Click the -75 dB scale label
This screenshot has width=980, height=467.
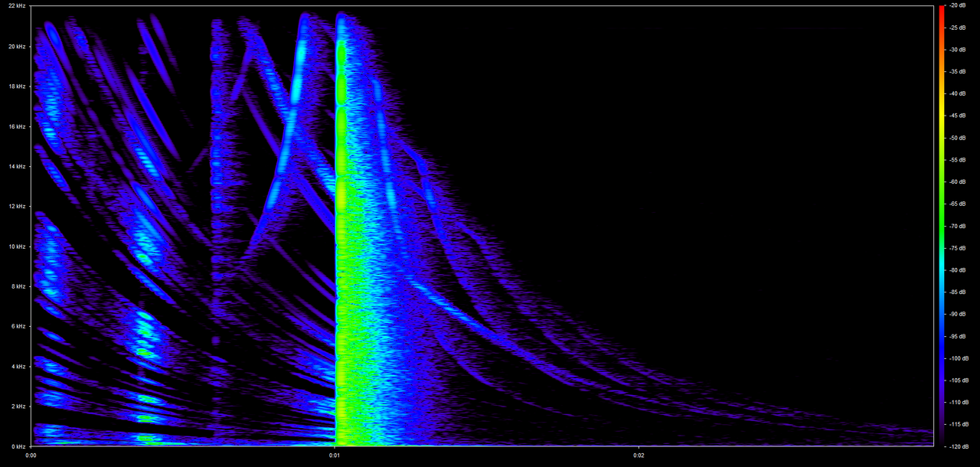click(x=957, y=248)
